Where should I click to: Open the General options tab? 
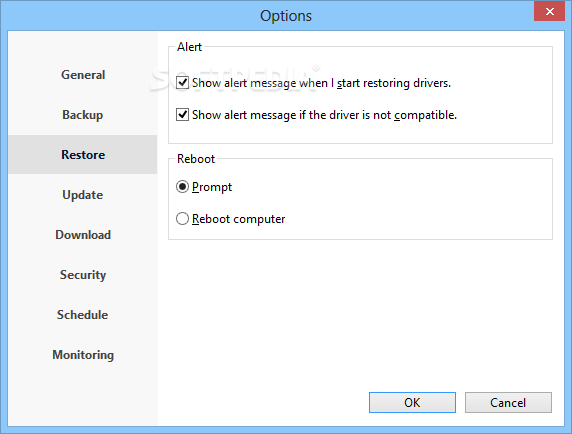click(x=83, y=75)
